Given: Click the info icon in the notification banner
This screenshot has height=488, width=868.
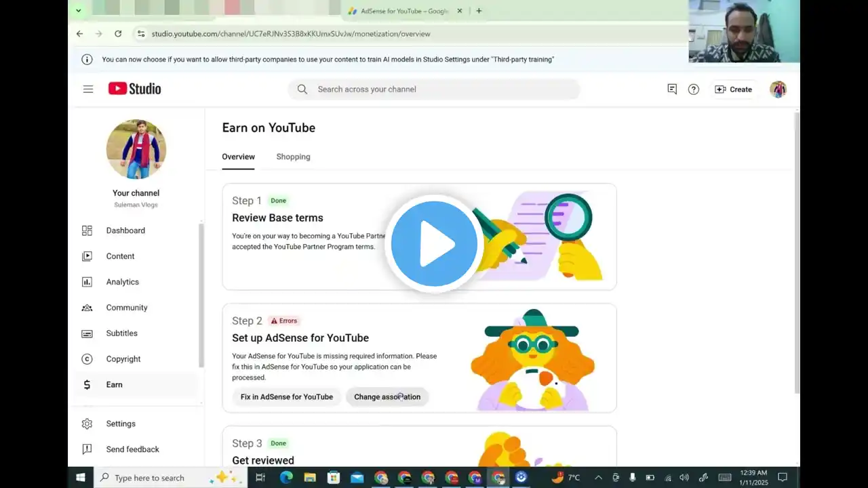Looking at the screenshot, I should pos(87,60).
